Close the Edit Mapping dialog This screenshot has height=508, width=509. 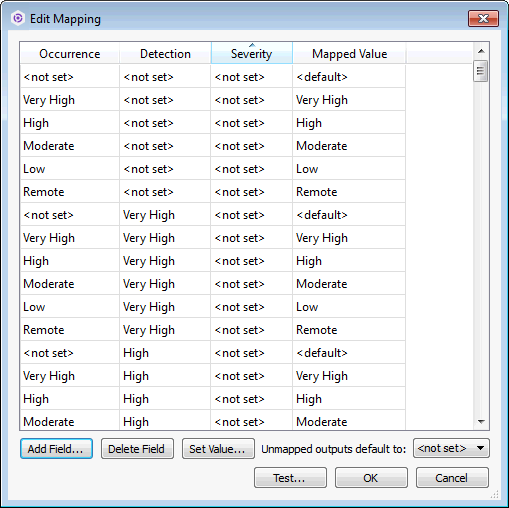[483, 18]
